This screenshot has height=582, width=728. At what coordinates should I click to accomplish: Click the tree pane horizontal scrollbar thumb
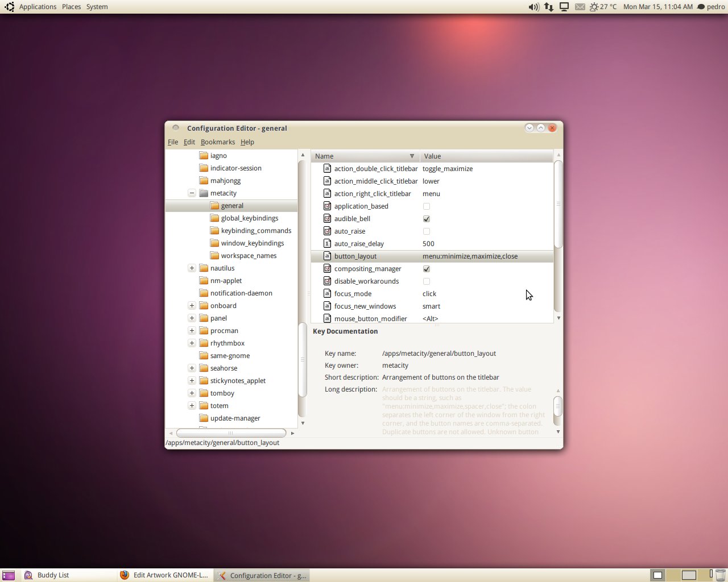231,433
